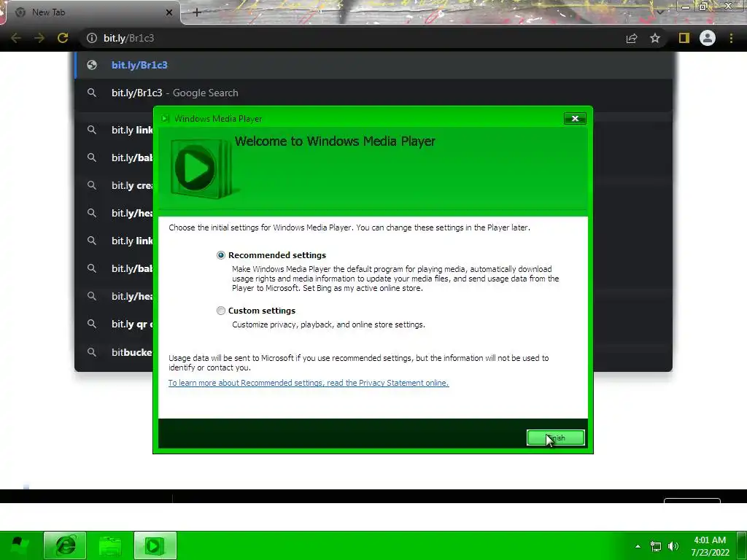Click the globe icon beside bit.ly/Br1c3 suggestion
Image resolution: width=747 pixels, height=560 pixels.
pos(92,65)
